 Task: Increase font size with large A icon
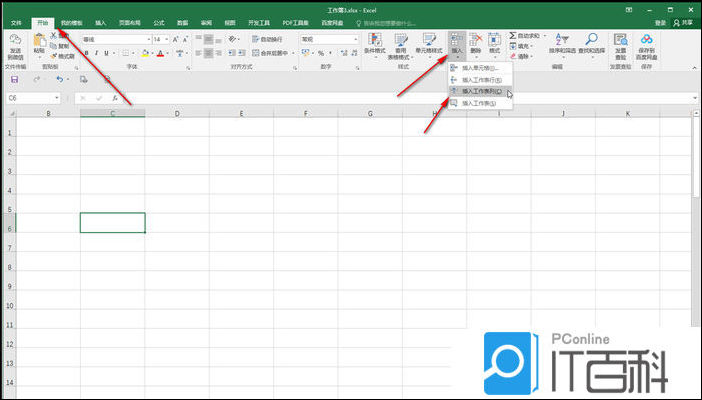(175, 39)
